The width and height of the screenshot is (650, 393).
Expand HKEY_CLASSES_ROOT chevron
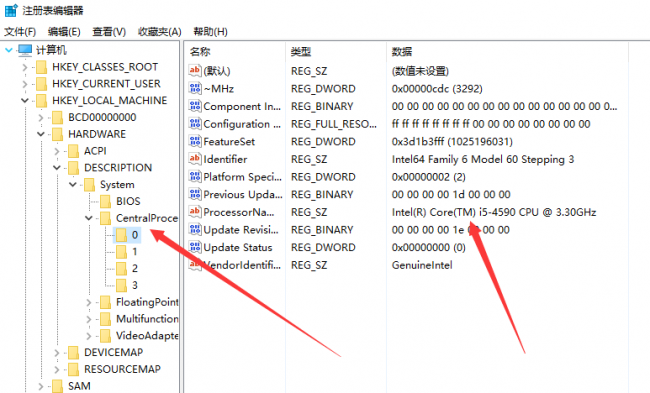(x=25, y=67)
